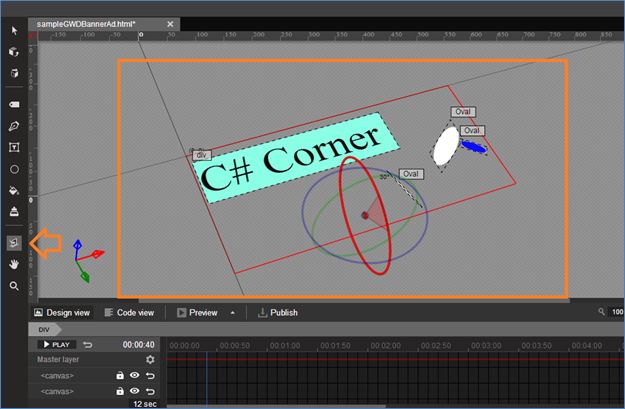This screenshot has width=625, height=409.
Task: Click the red rotation center point
Action: coord(365,216)
